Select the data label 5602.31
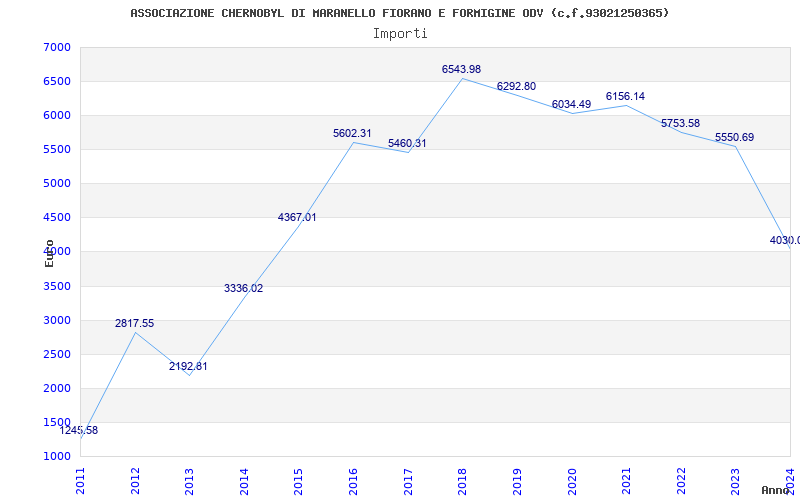The height and width of the screenshot is (500, 800). (x=353, y=133)
